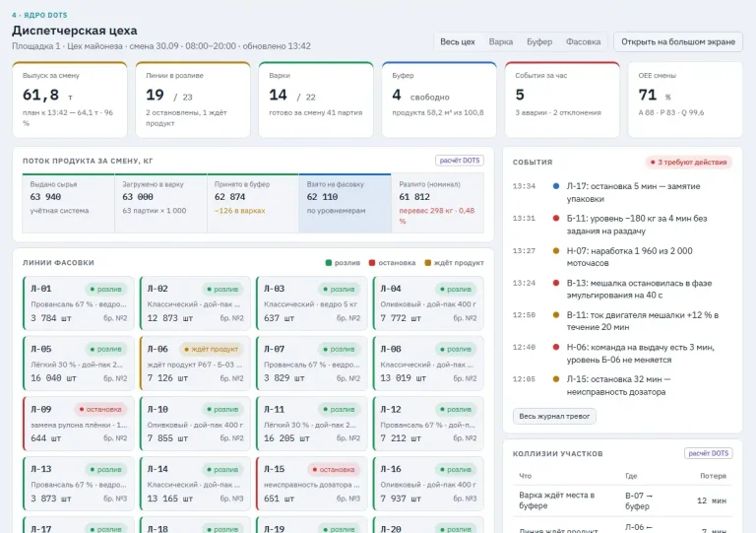Image resolution: width=756 pixels, height=533 pixels.
Task: Open the 12:05 event about Л-15 дозатор
Action: (622, 385)
